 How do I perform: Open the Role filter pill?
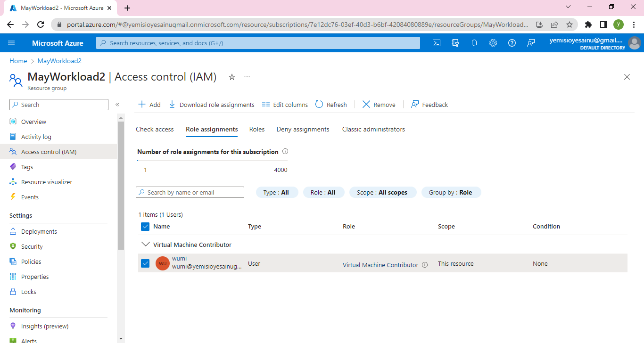(x=323, y=192)
